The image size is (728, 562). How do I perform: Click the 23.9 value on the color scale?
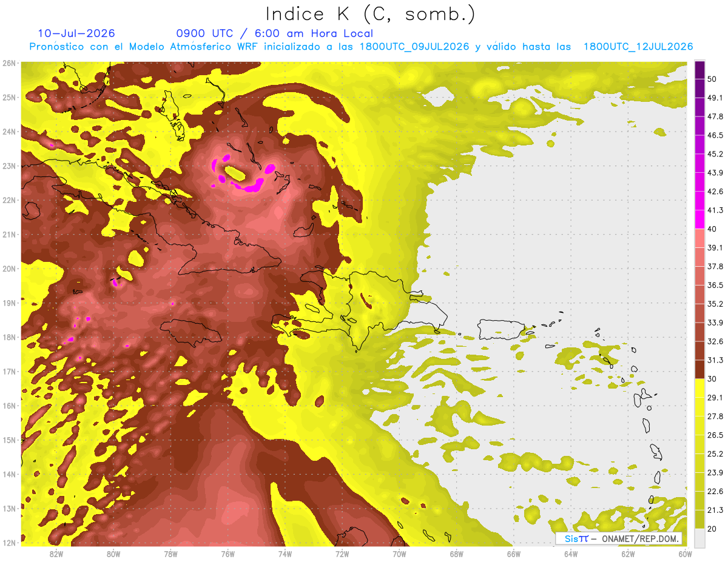click(x=715, y=473)
